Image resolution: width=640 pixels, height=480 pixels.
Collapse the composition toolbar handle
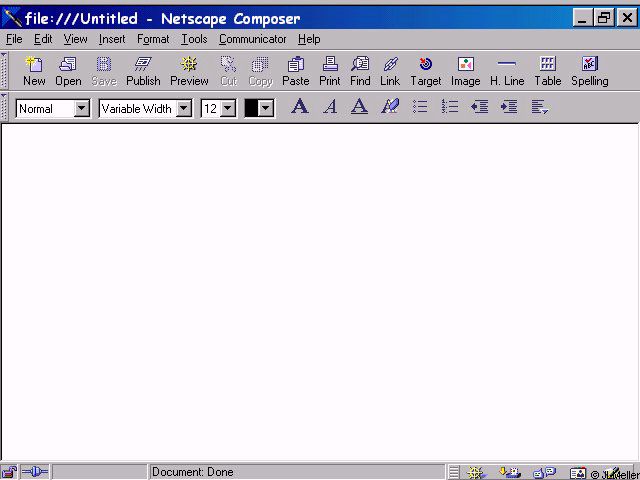[4, 71]
